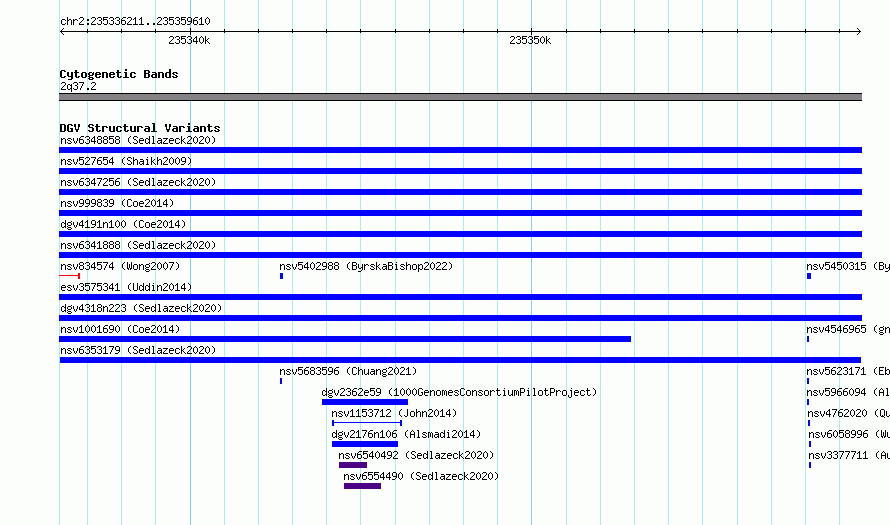This screenshot has height=525, width=890.
Task: Select nsv5683596 (Chuang2021) label
Action: pyautogui.click(x=348, y=371)
